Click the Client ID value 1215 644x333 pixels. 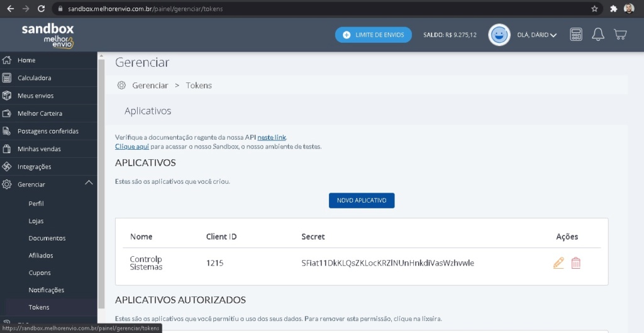point(215,263)
